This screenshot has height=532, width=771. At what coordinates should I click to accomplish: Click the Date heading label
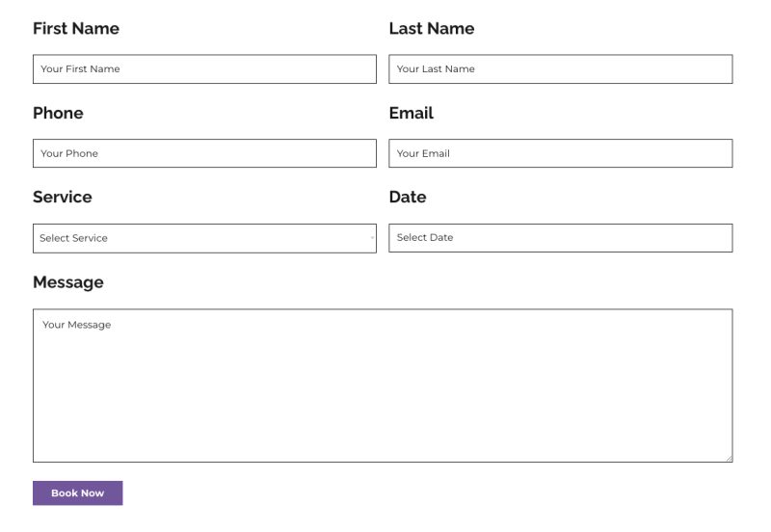pyautogui.click(x=407, y=197)
